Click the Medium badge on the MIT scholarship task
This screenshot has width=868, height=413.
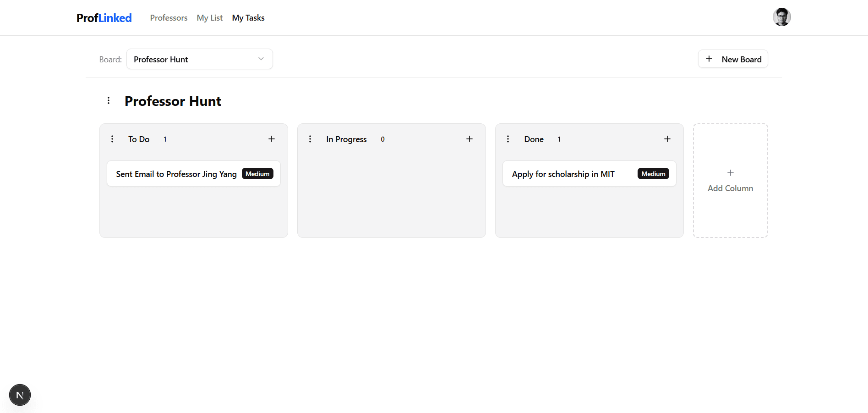[653, 174]
